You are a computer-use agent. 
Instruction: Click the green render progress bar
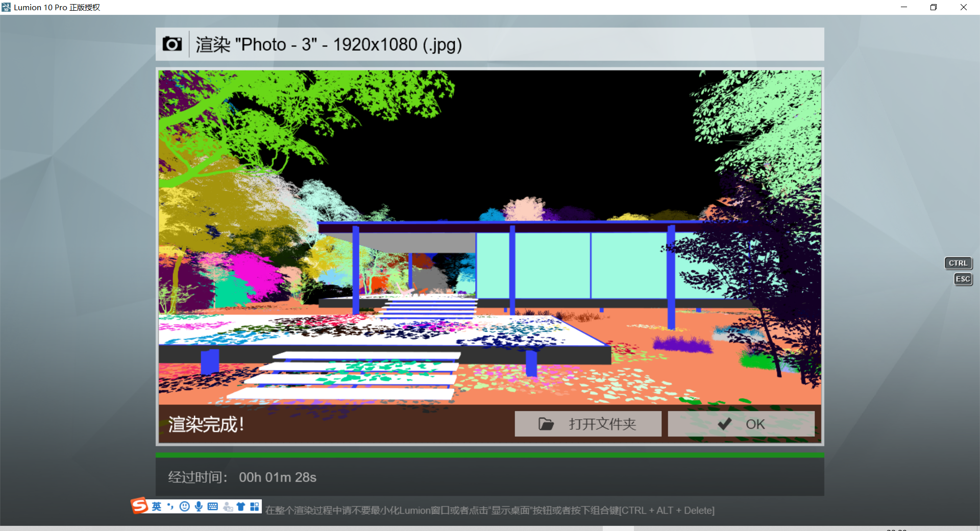tap(490, 455)
